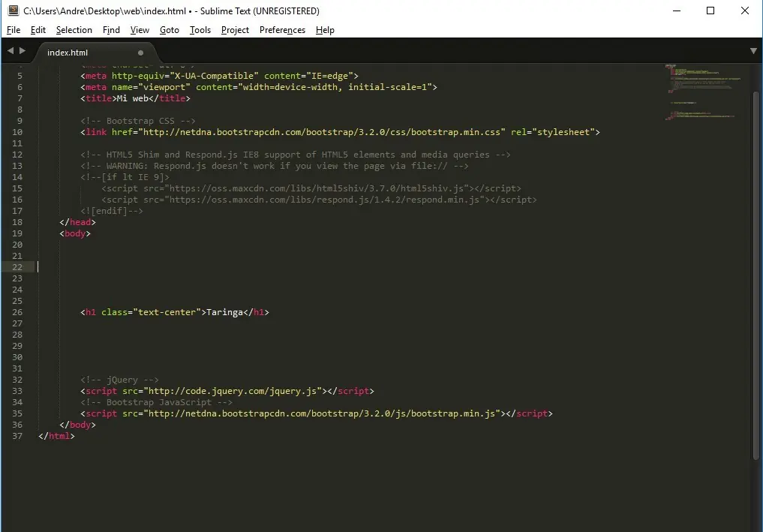Open the Find menu
The height and width of the screenshot is (532, 763).
click(111, 30)
